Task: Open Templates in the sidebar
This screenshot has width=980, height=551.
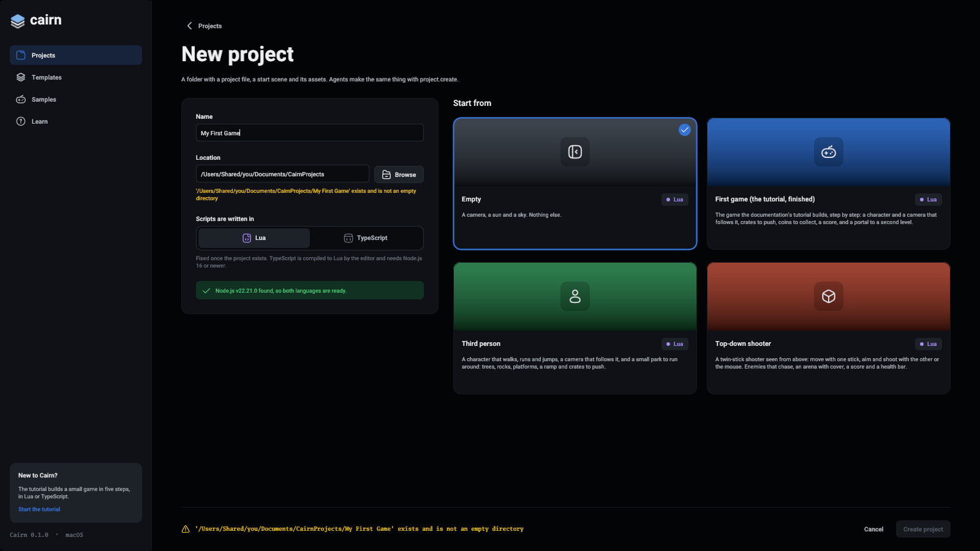Action: [x=76, y=77]
